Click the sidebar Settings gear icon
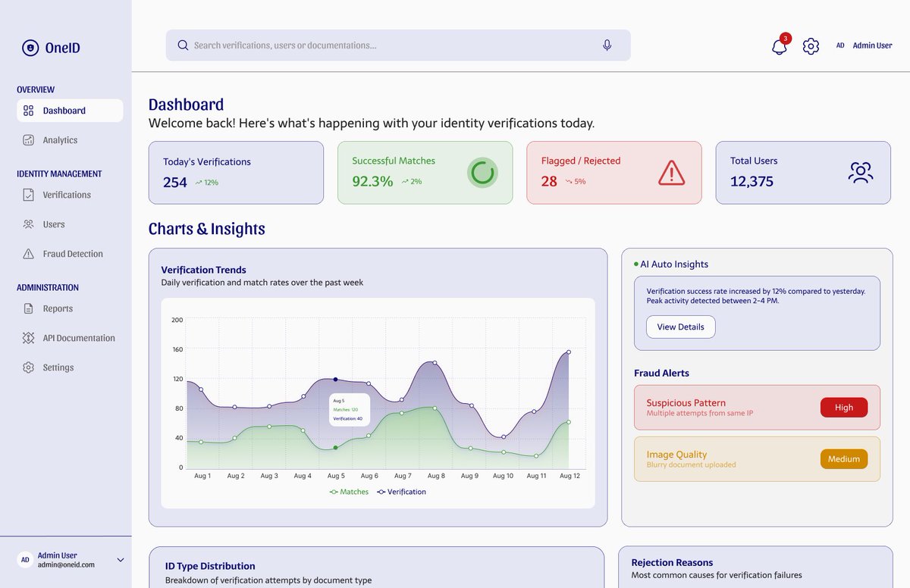 (28, 367)
